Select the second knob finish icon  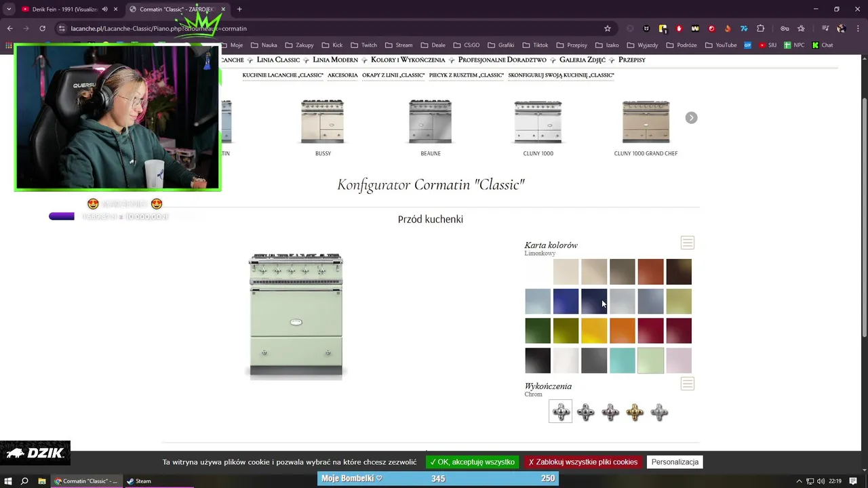tap(586, 411)
